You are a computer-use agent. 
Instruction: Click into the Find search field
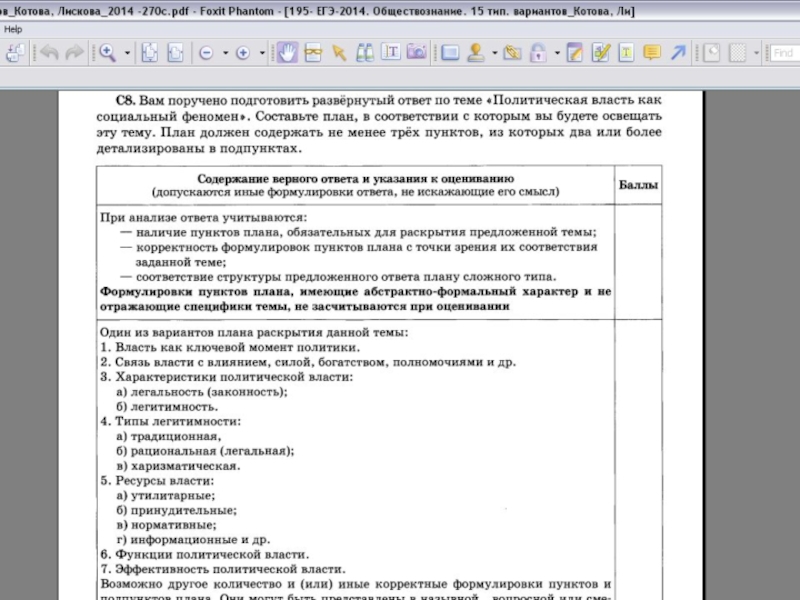pyautogui.click(x=785, y=53)
